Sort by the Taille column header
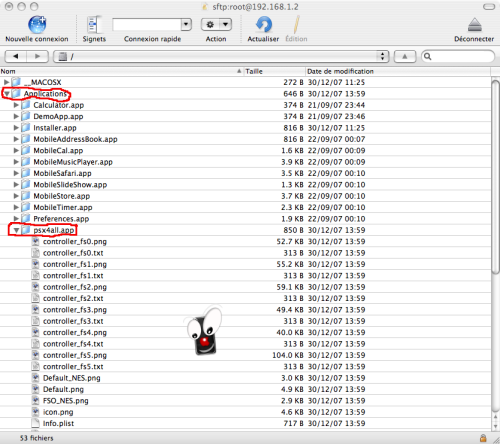Viewport: 500px width, 444px height. [x=274, y=71]
